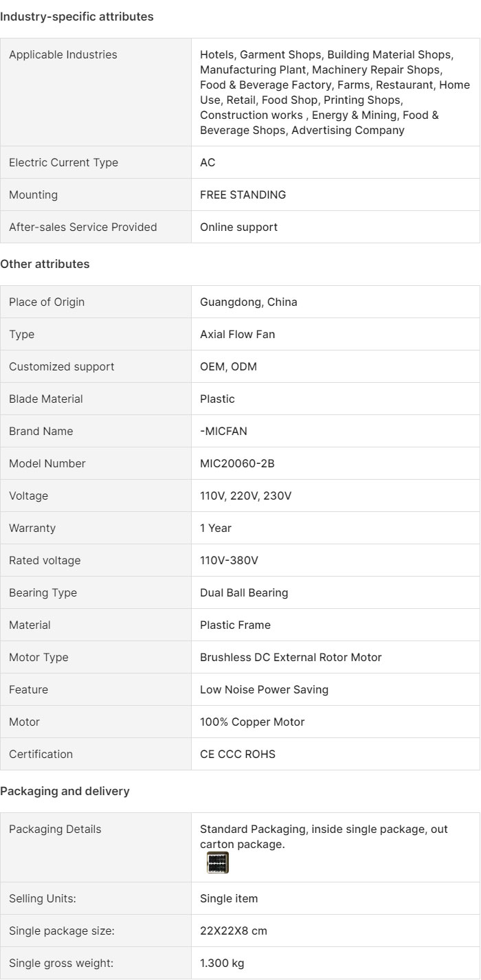Click the 22X22X8 cm package size value
Viewport: 481px width, 980px height.
pos(234,932)
